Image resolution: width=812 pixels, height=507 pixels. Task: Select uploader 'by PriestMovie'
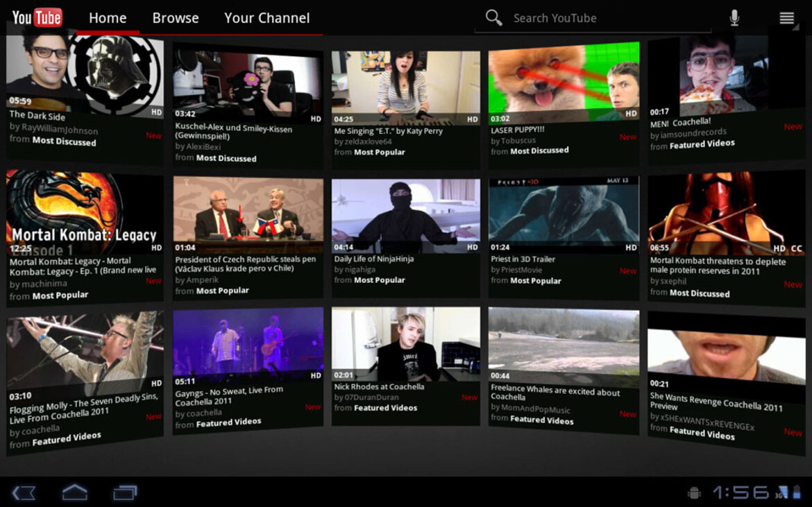(517, 270)
